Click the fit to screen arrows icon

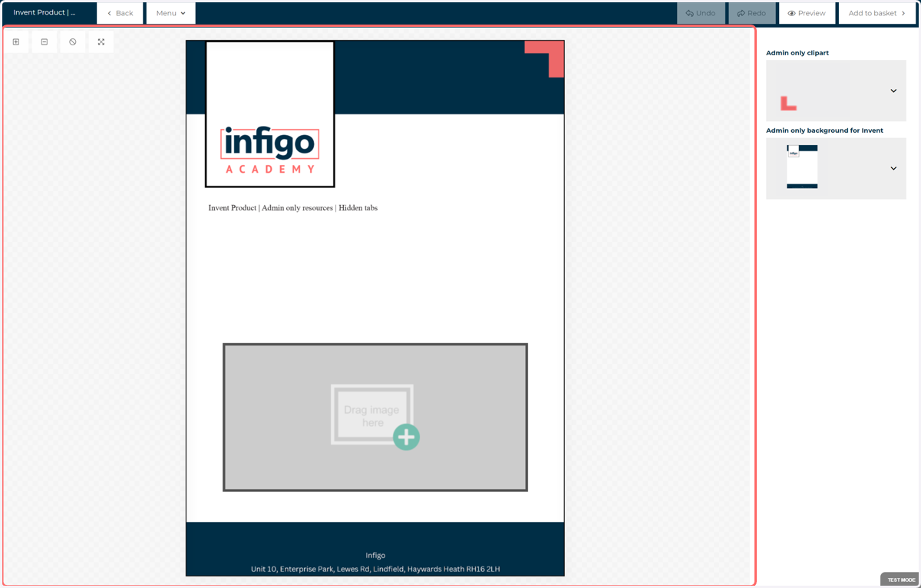point(101,42)
